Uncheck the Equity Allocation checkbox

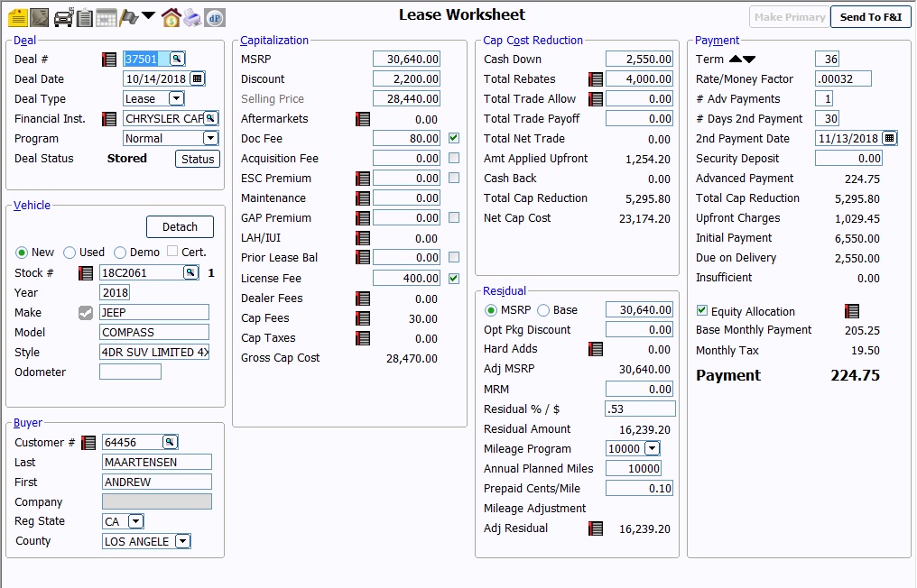point(702,310)
